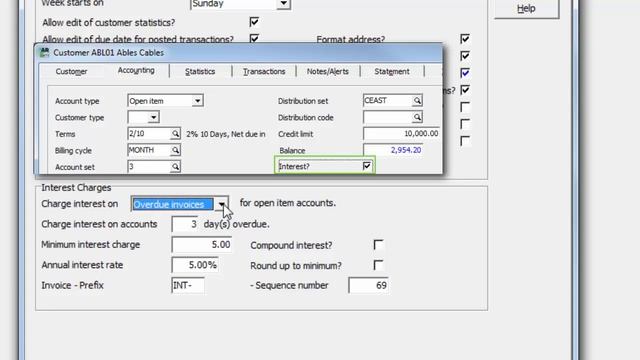Click the days overdue input field
Viewport: 640px width, 360px height.
185,224
